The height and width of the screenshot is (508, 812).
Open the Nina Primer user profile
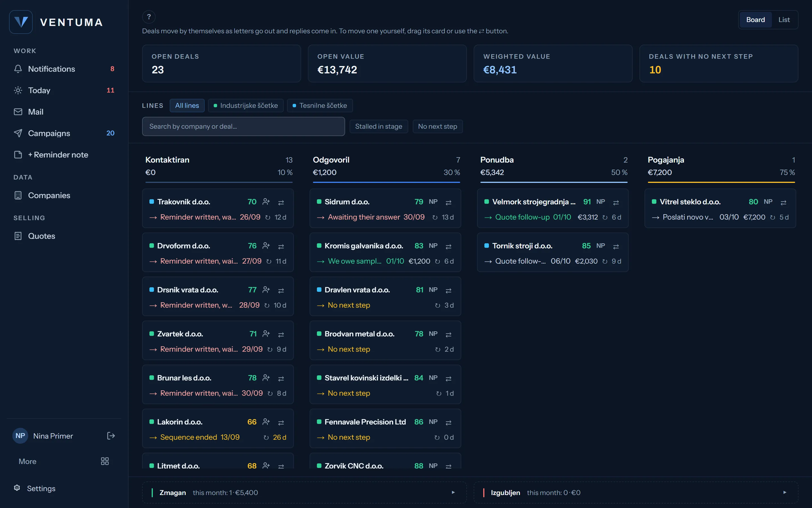(x=43, y=436)
